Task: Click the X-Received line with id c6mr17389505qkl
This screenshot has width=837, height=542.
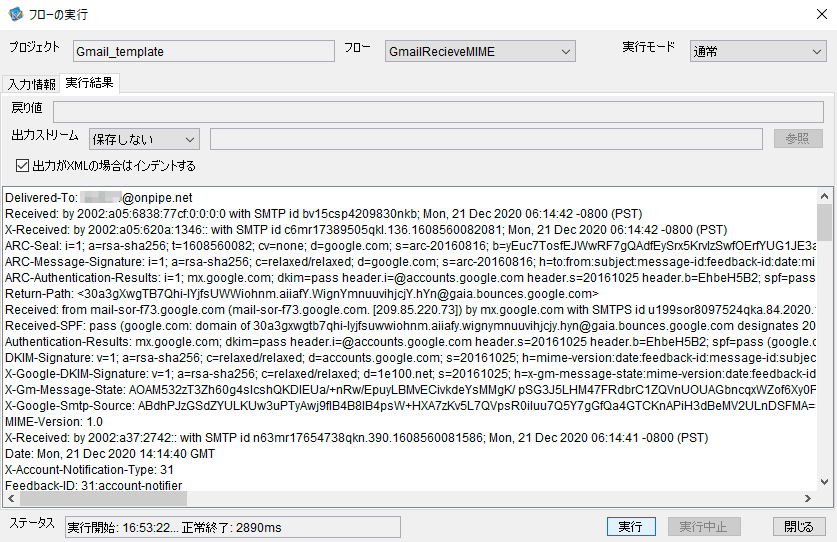Action: point(366,230)
